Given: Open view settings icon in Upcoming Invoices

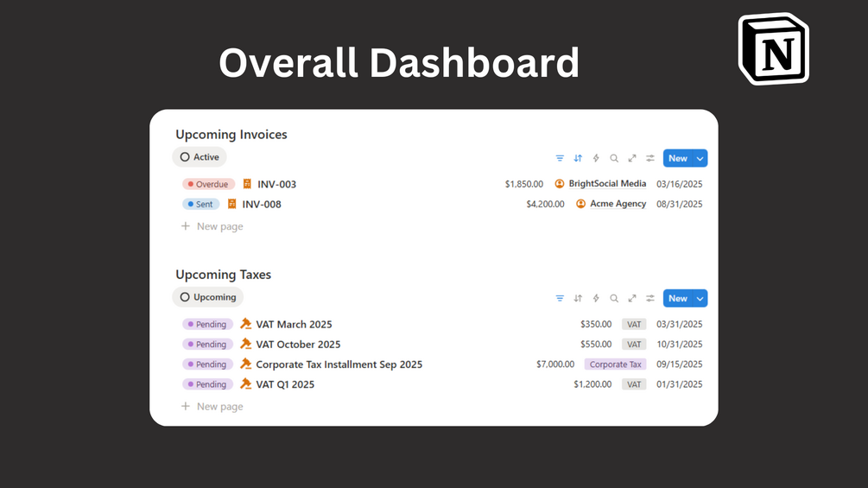Looking at the screenshot, I should pos(650,158).
